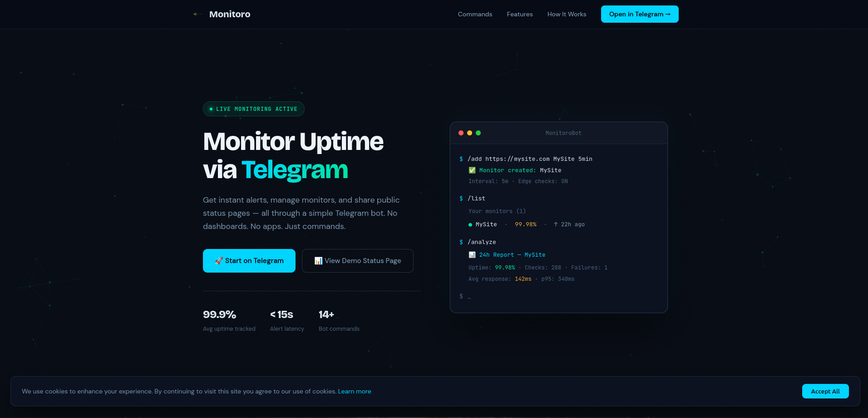
Task: Click the 99.9% avg uptime stat
Action: pyautogui.click(x=229, y=321)
